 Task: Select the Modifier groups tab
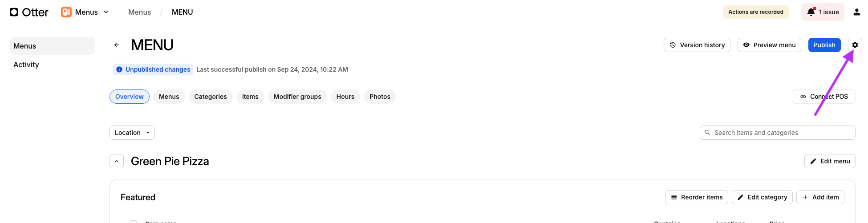297,97
